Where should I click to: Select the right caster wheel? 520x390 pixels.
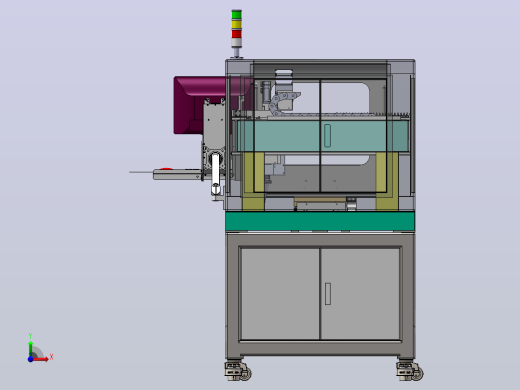(410, 371)
